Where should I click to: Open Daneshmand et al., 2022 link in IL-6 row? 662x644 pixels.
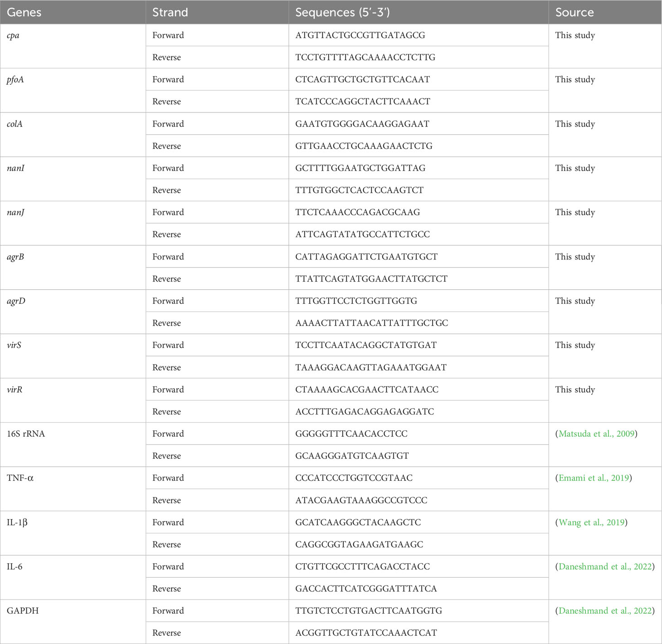pos(605,566)
